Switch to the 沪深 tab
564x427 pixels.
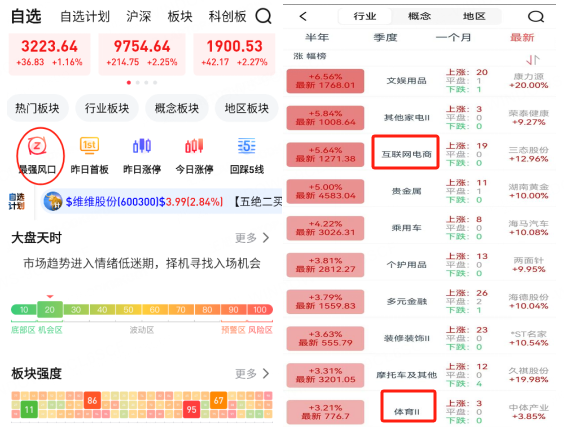tap(138, 17)
